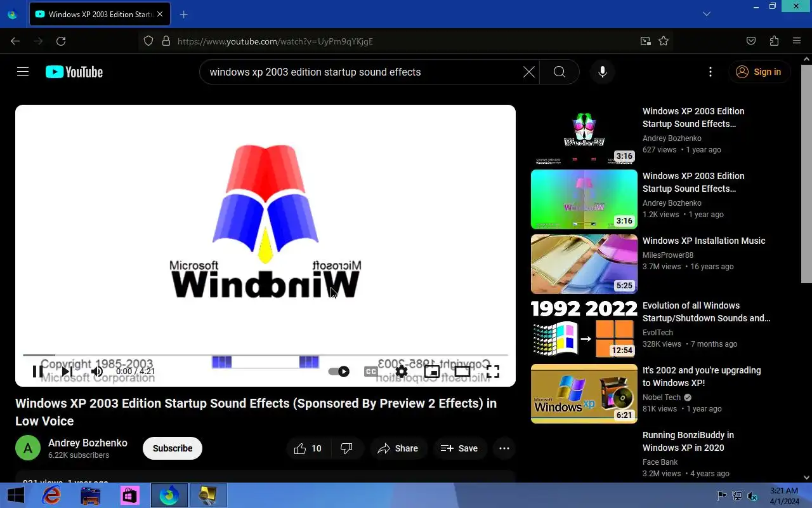
Task: Open It's 2002 upgrading to Windows XP video
Action: [x=702, y=377]
